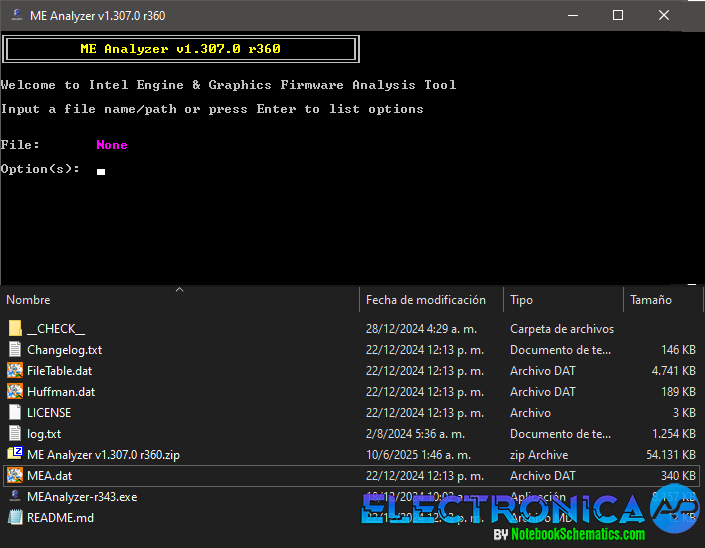705x548 pixels.
Task: Select the LICENSE file name
Action: click(x=49, y=413)
